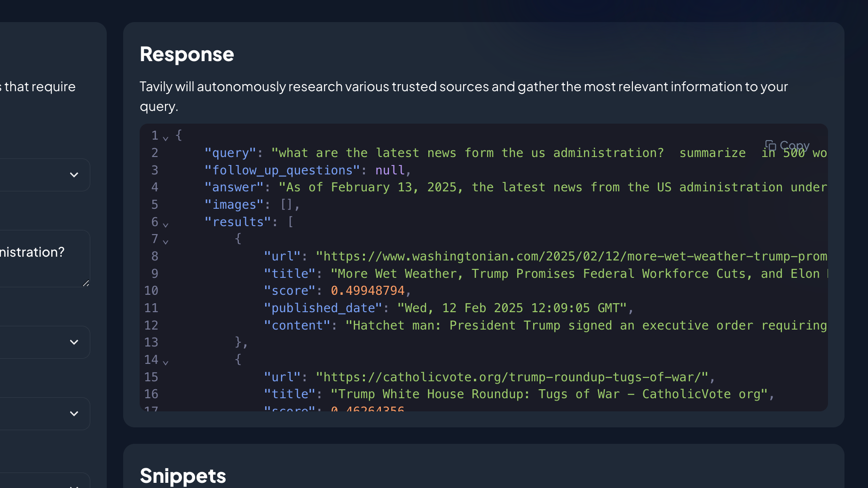Click the "More Wet Weather, Trump Promises" title

click(579, 274)
